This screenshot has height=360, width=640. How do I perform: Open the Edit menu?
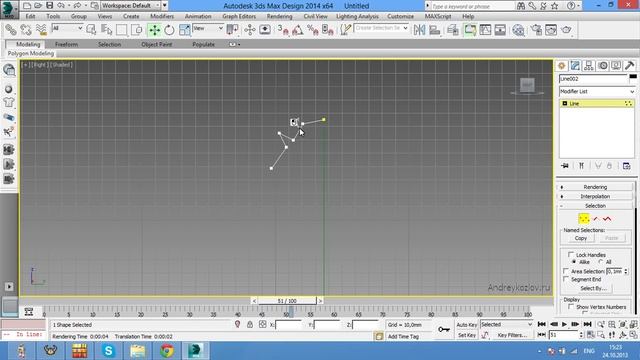click(x=30, y=16)
